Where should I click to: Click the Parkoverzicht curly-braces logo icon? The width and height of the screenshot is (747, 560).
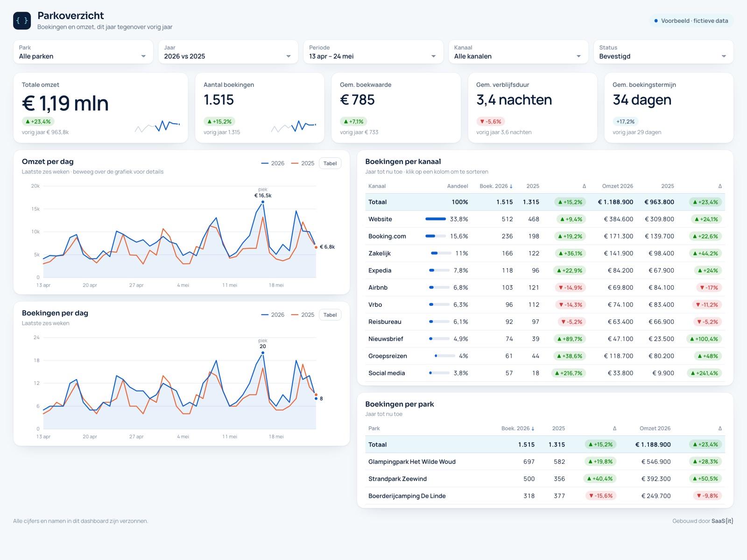pyautogui.click(x=22, y=21)
